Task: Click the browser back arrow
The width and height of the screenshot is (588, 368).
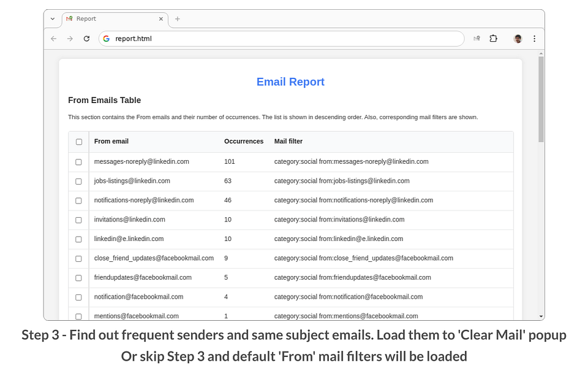Action: (x=54, y=39)
